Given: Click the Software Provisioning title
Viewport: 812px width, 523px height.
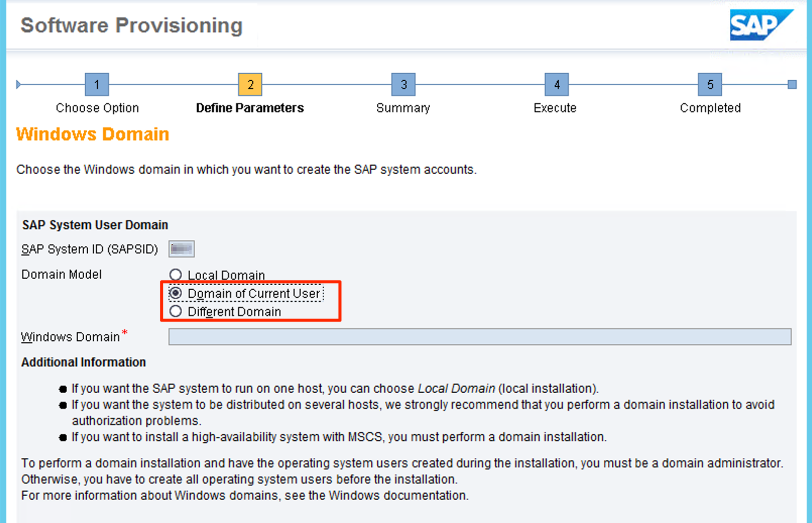Looking at the screenshot, I should 132,25.
